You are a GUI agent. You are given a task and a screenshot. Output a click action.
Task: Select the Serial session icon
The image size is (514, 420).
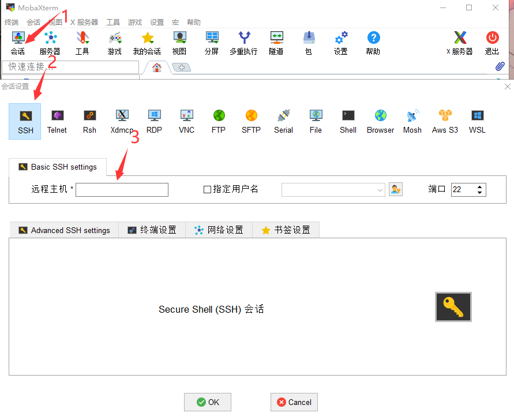coord(283,121)
